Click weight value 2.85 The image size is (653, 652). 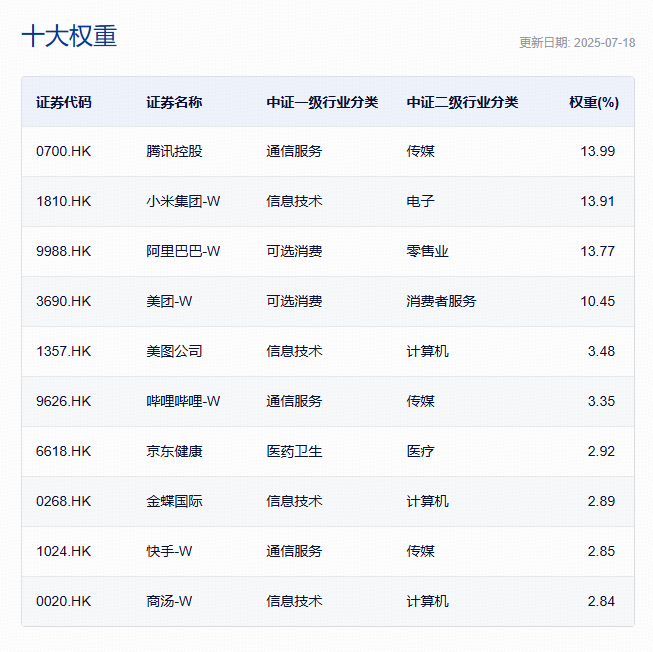point(601,551)
